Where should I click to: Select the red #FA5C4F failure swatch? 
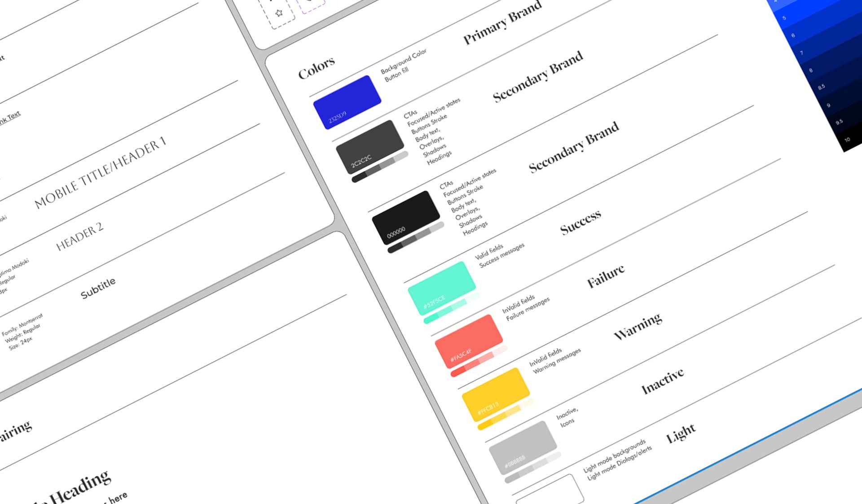coord(469,342)
